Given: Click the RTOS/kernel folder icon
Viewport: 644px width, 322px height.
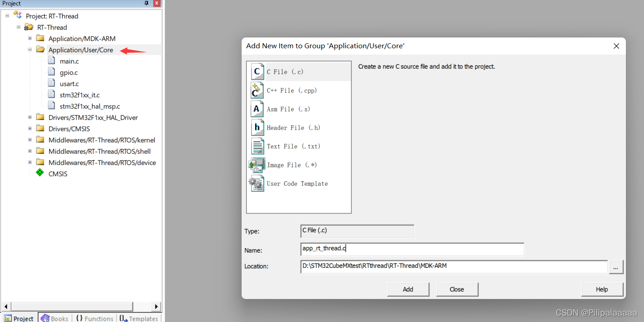Looking at the screenshot, I should coord(40,140).
